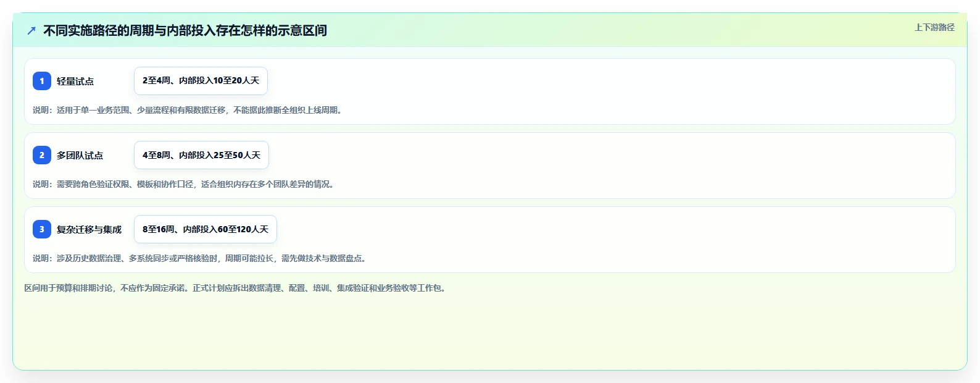Click the 多团队试点 label
This screenshot has height=383, width=980.
click(80, 155)
